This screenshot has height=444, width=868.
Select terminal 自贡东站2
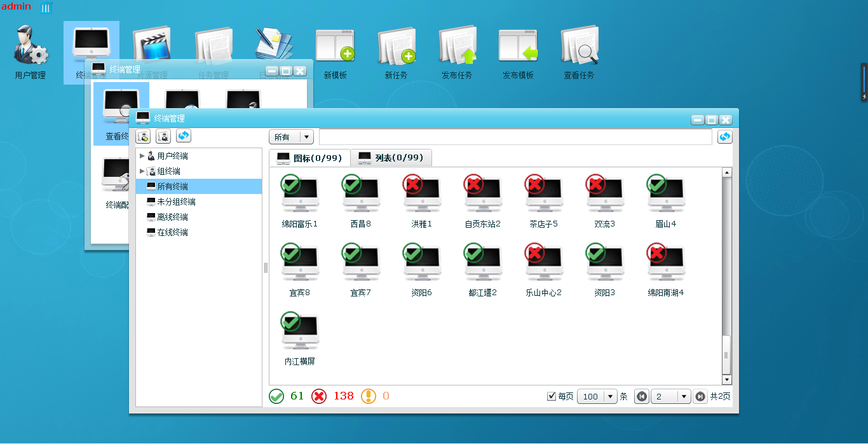tap(483, 201)
